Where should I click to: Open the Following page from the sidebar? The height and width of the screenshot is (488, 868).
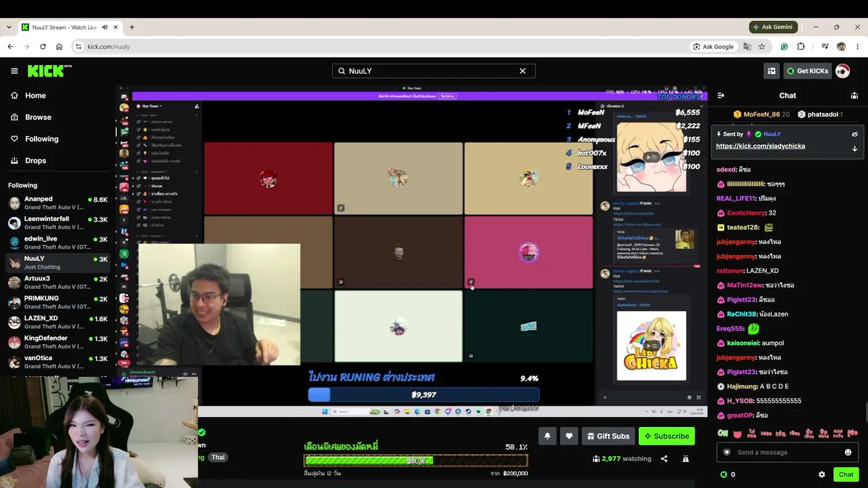click(41, 139)
